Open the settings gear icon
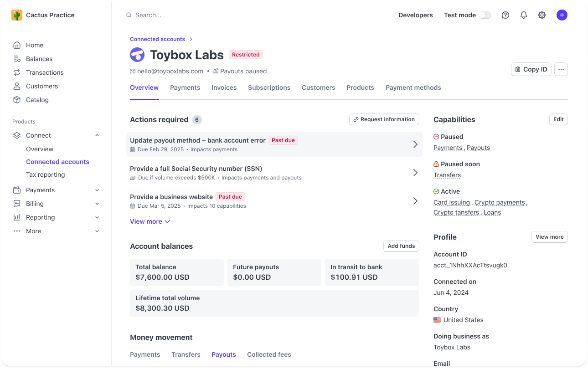Image resolution: width=588 pixels, height=369 pixels. click(542, 15)
